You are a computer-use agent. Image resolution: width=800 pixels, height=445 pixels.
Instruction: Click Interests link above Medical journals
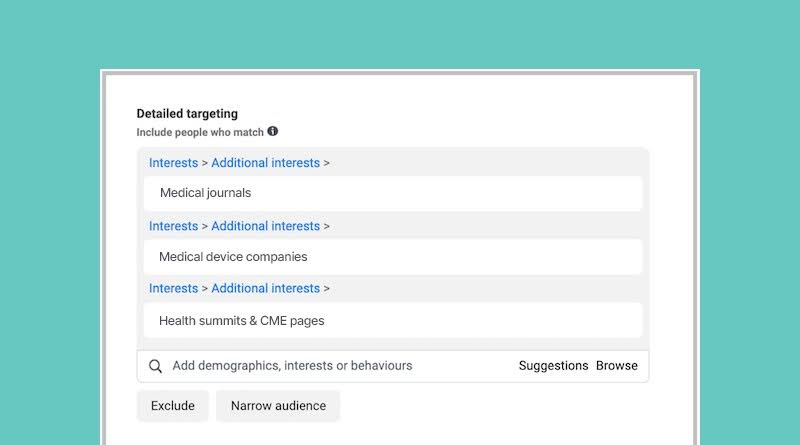[x=173, y=163]
